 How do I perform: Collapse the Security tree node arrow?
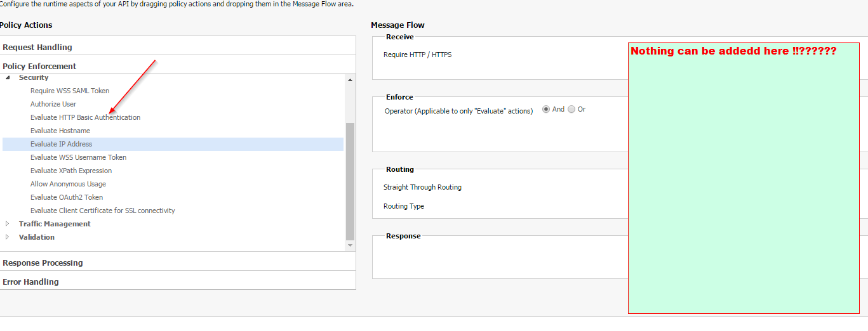click(x=8, y=77)
